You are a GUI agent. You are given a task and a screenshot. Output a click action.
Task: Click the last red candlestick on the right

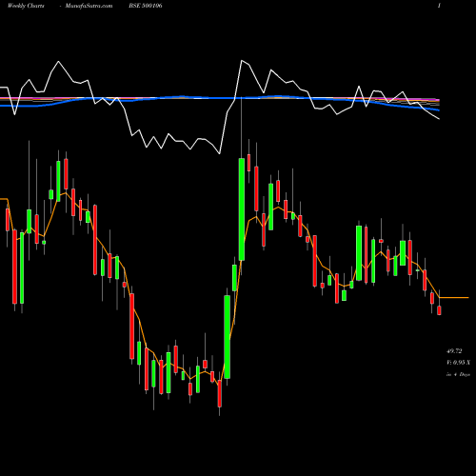tap(439, 310)
